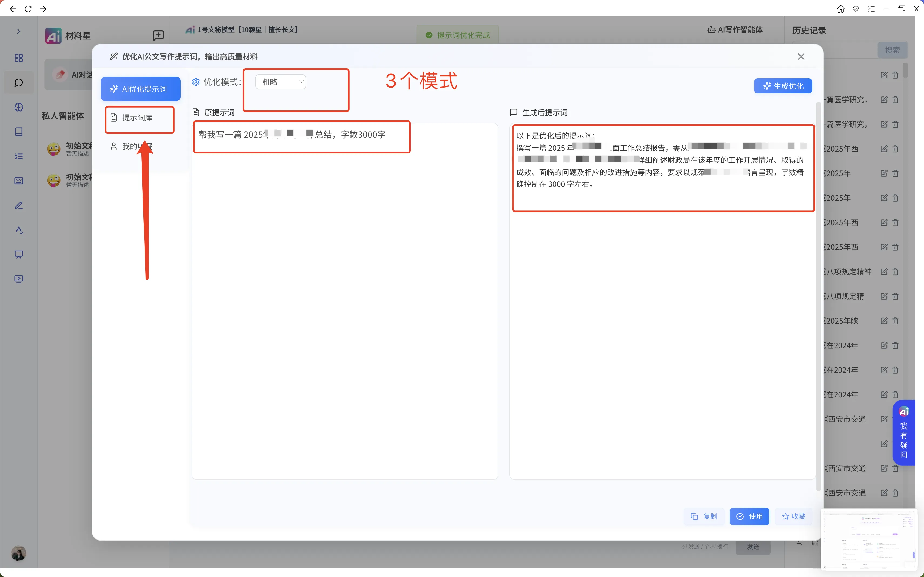Open the 优化模式 dropdown showing 粗略
The image size is (924, 577).
pyautogui.click(x=280, y=82)
